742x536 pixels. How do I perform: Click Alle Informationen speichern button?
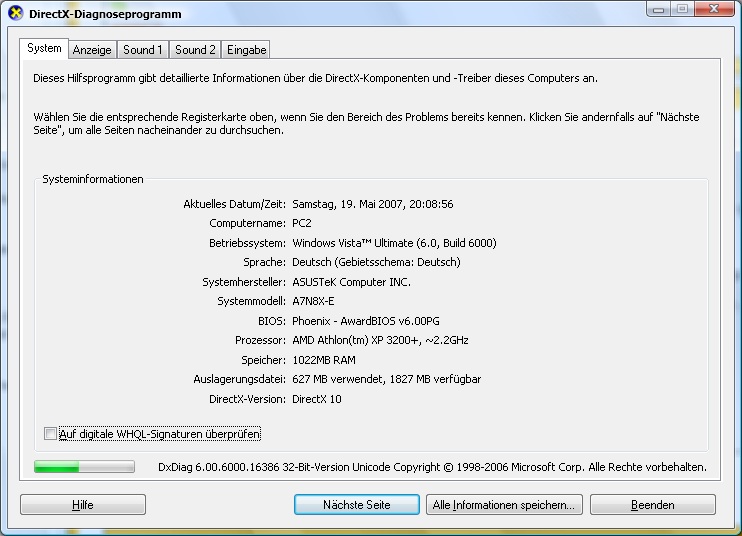click(x=504, y=505)
